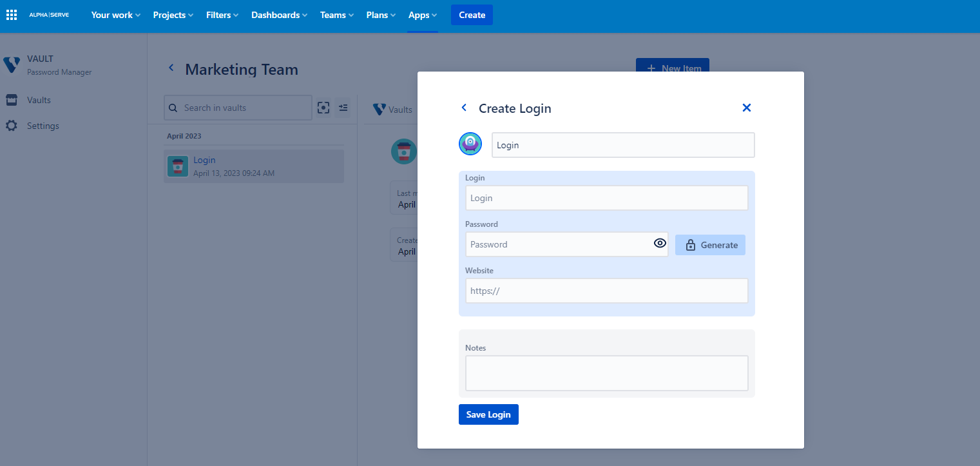Open the Atlassian app switcher grid
The image size is (980, 466).
(x=11, y=14)
